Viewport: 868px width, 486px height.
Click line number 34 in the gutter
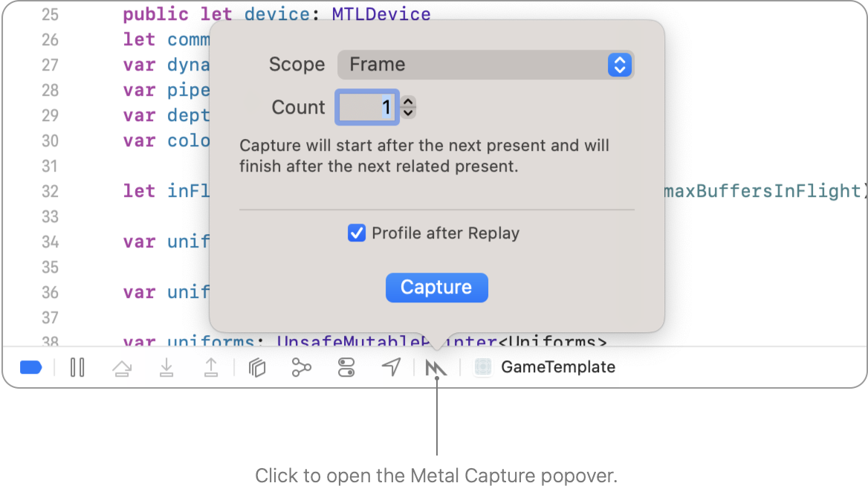pyautogui.click(x=50, y=242)
